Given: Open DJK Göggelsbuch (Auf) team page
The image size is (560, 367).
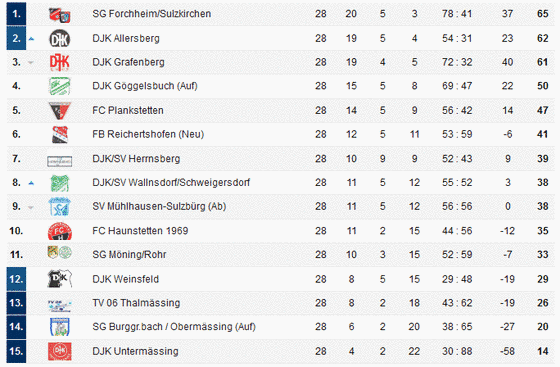Looking at the screenshot, I should [x=145, y=86].
